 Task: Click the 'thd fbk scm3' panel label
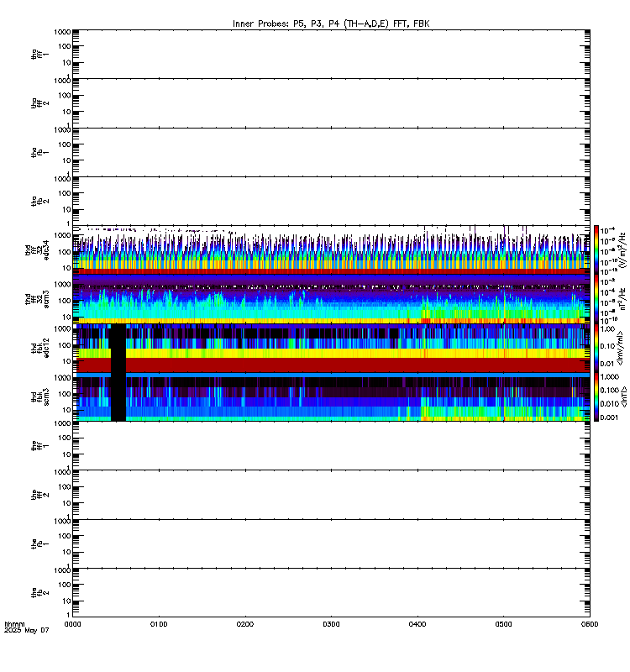click(39, 397)
